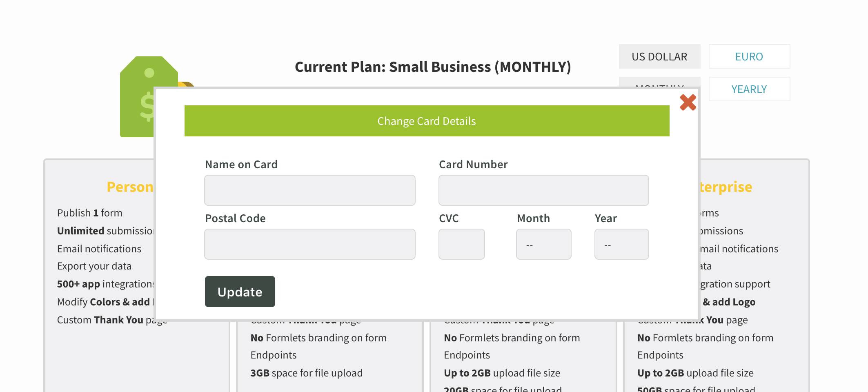Click the green Change Card Details header
The width and height of the screenshot is (868, 392).
(x=427, y=121)
